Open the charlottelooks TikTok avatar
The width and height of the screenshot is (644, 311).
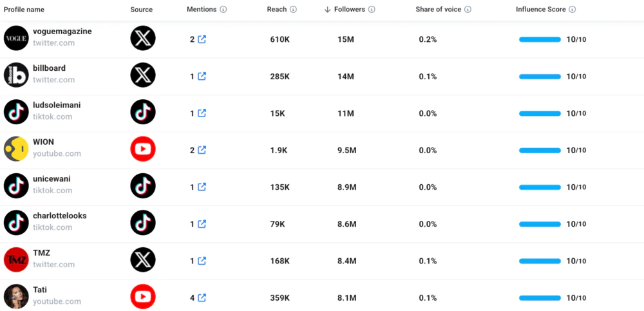pos(16,223)
